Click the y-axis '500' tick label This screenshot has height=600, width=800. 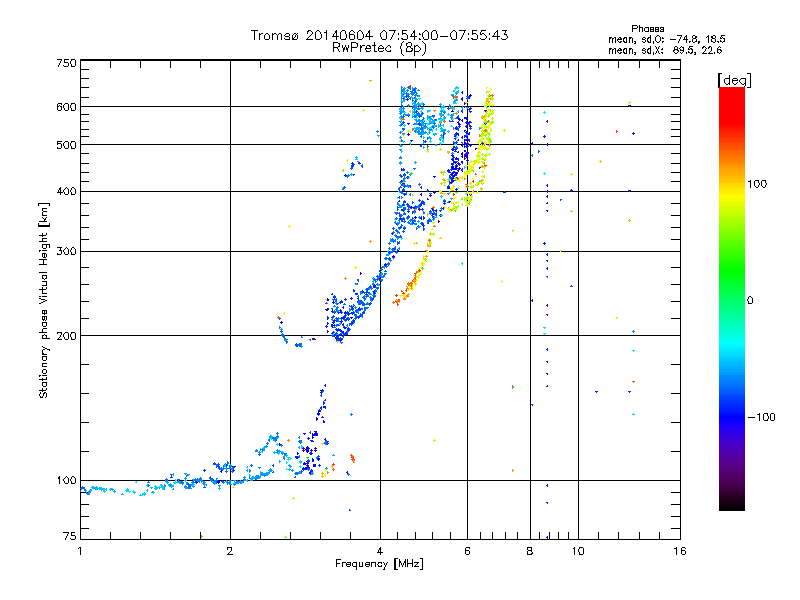[x=66, y=145]
